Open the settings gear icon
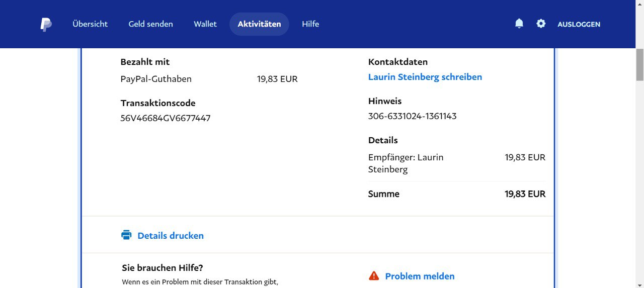 541,24
